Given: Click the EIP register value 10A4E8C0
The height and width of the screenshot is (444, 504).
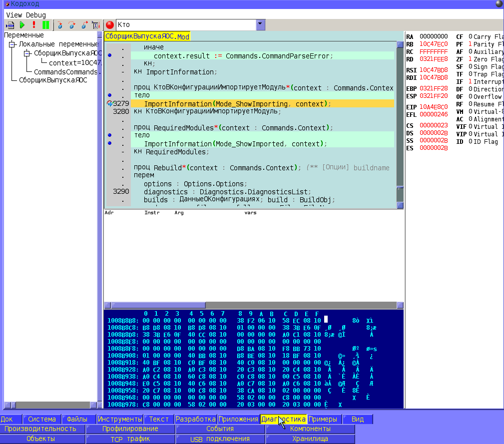Looking at the screenshot, I should (434, 107).
